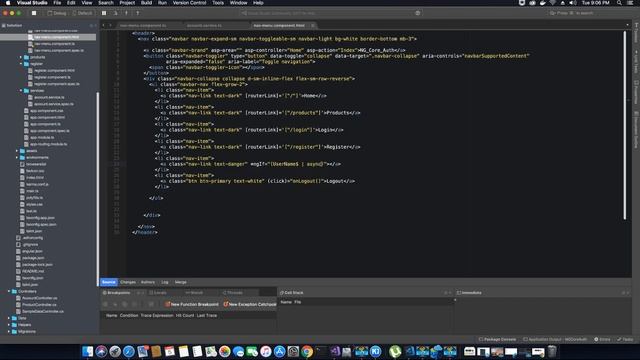640x360 pixels.
Task: Expand the Helpers folder
Action: (x=9, y=325)
